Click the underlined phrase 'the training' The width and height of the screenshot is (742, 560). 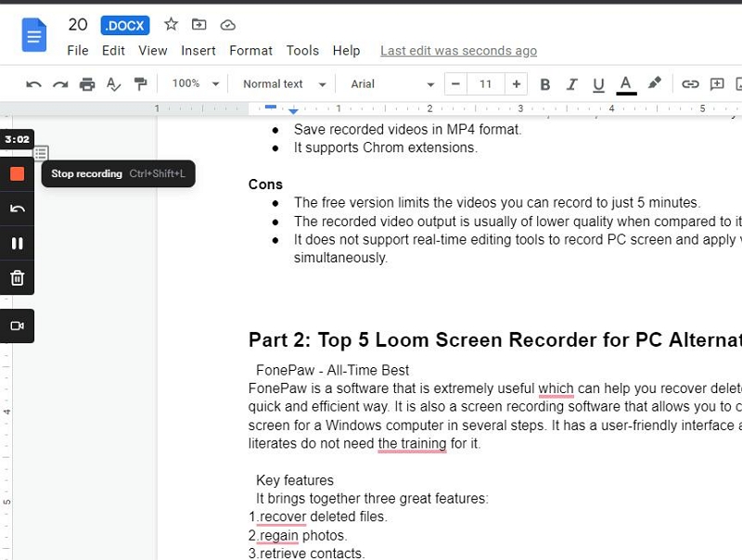coord(412,444)
